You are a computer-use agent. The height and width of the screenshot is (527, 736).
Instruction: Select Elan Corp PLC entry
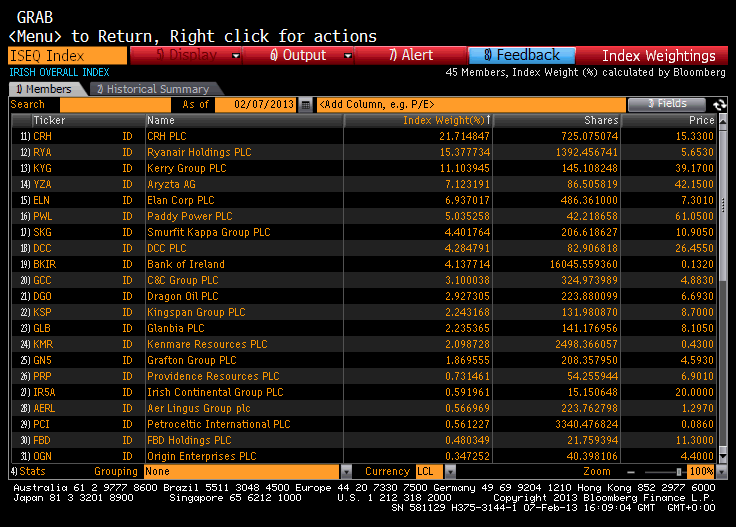[x=180, y=200]
